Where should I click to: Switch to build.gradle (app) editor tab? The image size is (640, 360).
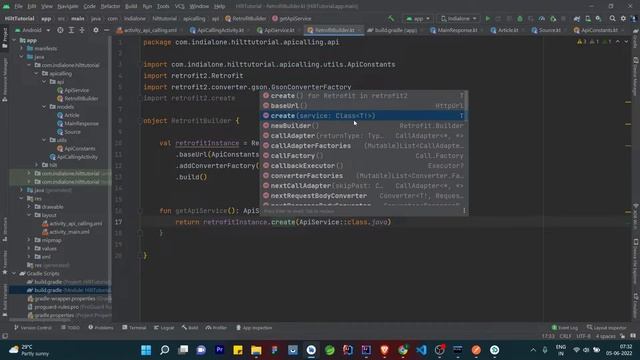tap(393, 30)
